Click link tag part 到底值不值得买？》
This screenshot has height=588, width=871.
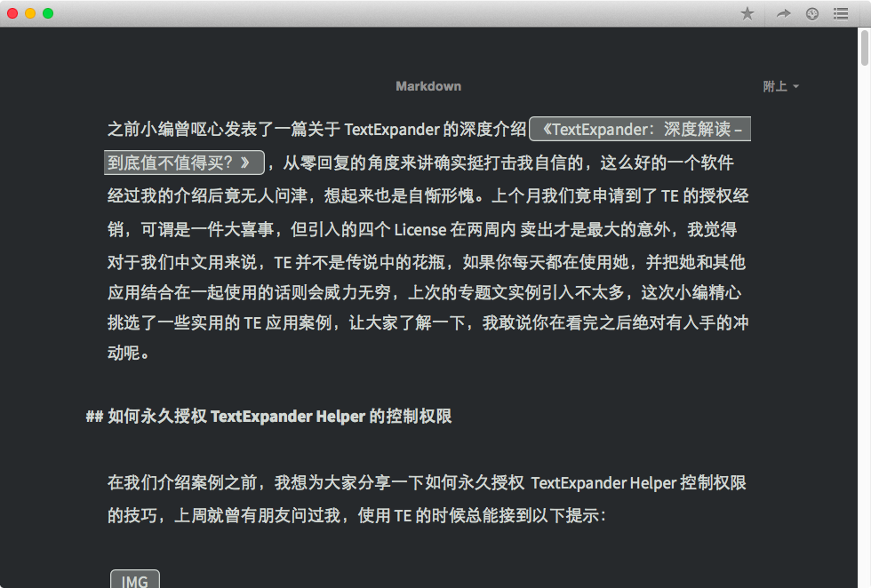pyautogui.click(x=185, y=163)
